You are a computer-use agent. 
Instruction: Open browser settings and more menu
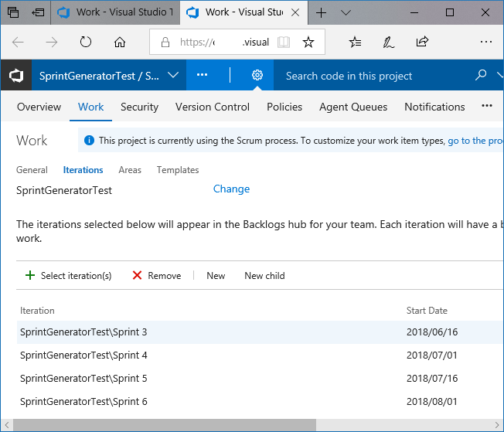tap(486, 42)
